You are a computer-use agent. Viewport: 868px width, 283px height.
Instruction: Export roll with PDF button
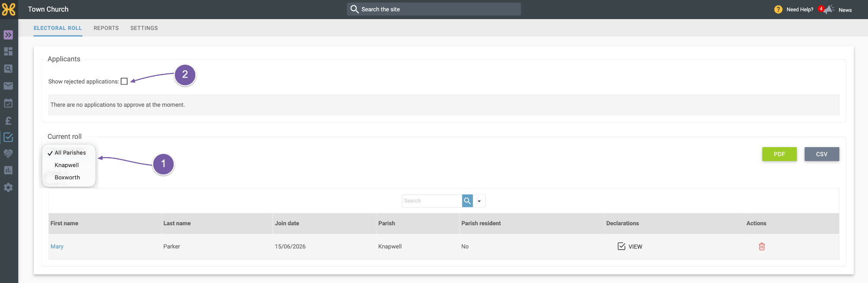[779, 154]
